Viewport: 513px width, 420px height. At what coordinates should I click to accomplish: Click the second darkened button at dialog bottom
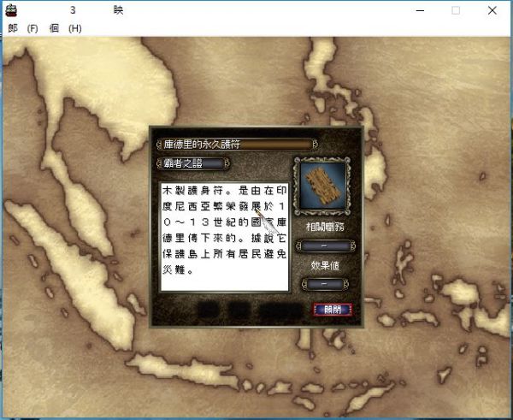(239, 309)
